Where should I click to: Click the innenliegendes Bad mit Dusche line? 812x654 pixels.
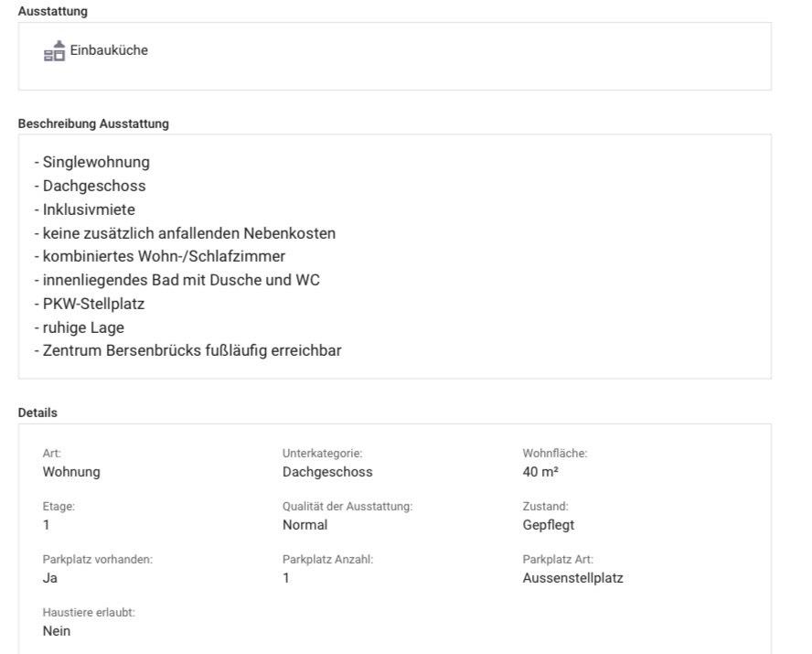pyautogui.click(x=177, y=280)
